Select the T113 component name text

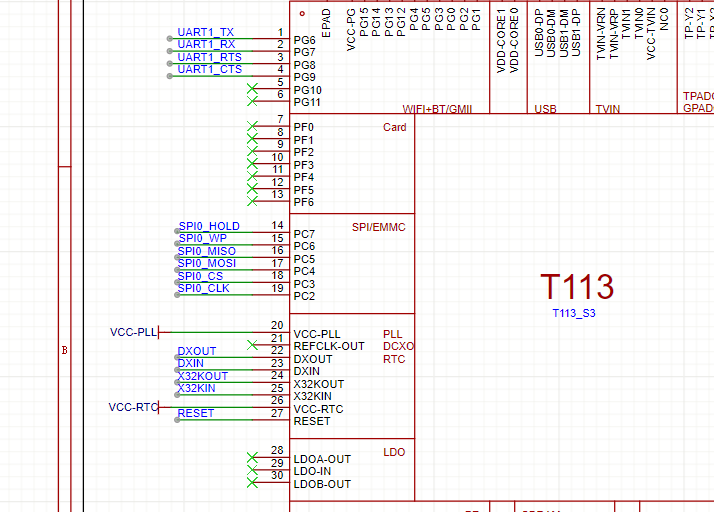(577, 287)
